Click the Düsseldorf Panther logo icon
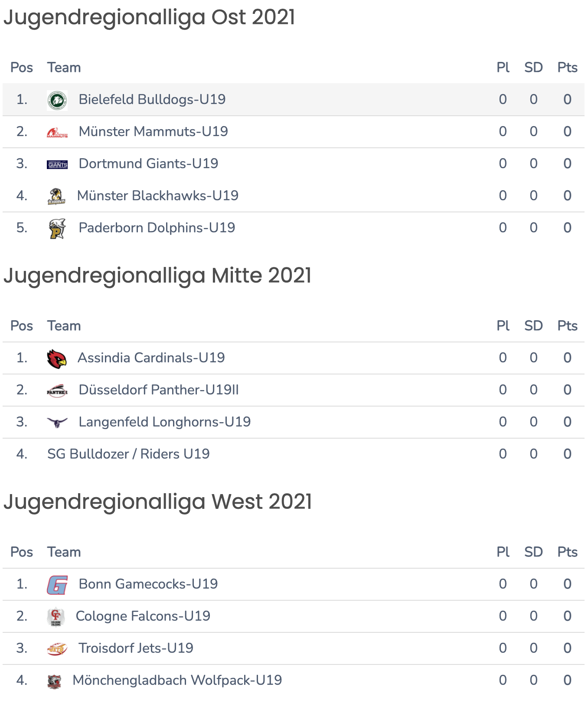Screen dimensions: 588x703 (57, 391)
